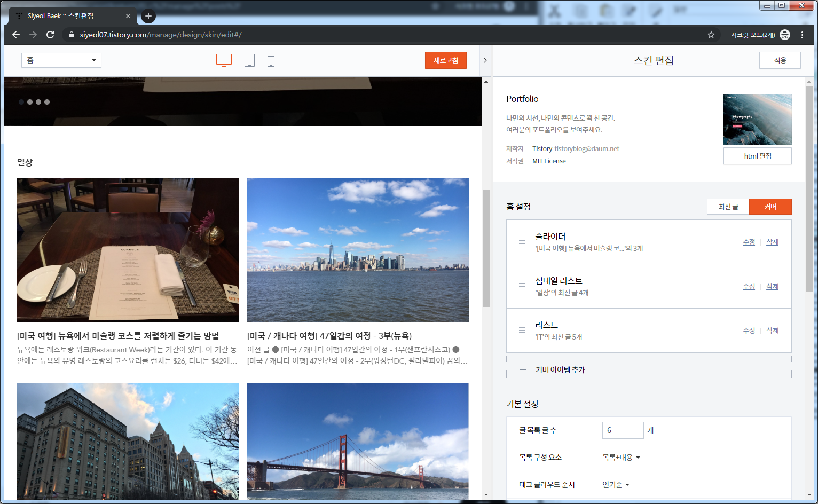The width and height of the screenshot is (818, 504).
Task: Click the plus icon for 커버 아이템 추가
Action: pos(523,369)
